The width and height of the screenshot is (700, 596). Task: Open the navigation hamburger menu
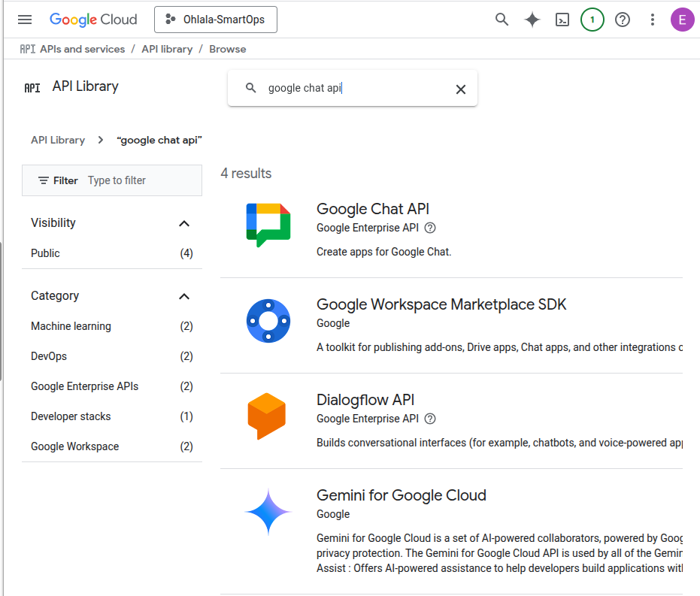25,20
